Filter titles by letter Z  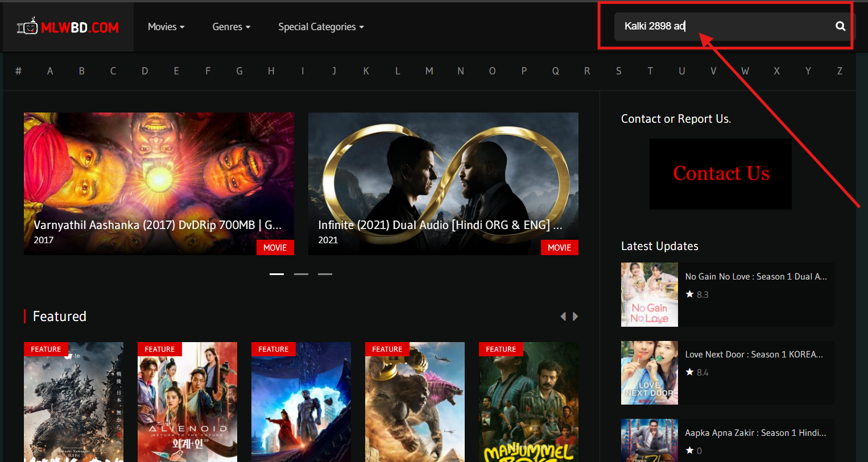[840, 71]
